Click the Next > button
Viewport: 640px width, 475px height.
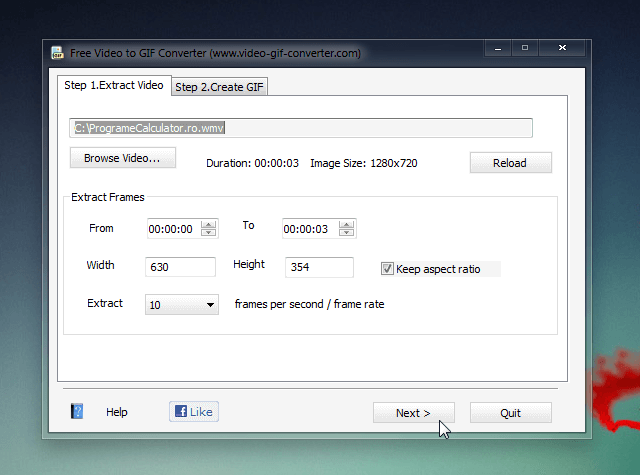click(x=413, y=413)
